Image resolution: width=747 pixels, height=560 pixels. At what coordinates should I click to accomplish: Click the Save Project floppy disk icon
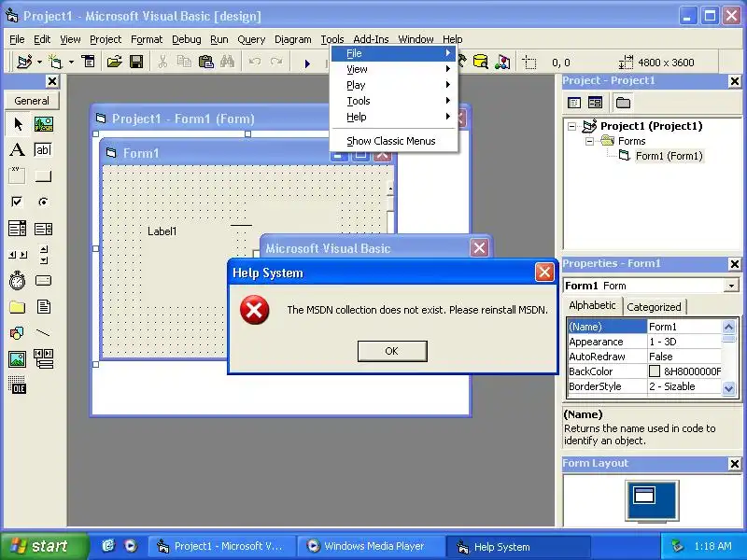click(136, 62)
